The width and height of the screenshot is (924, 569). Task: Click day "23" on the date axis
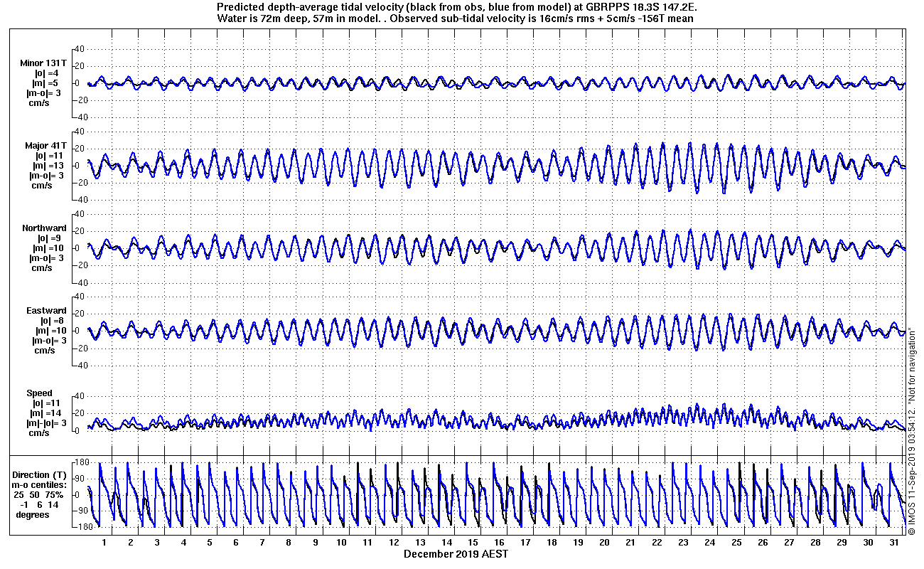point(683,543)
